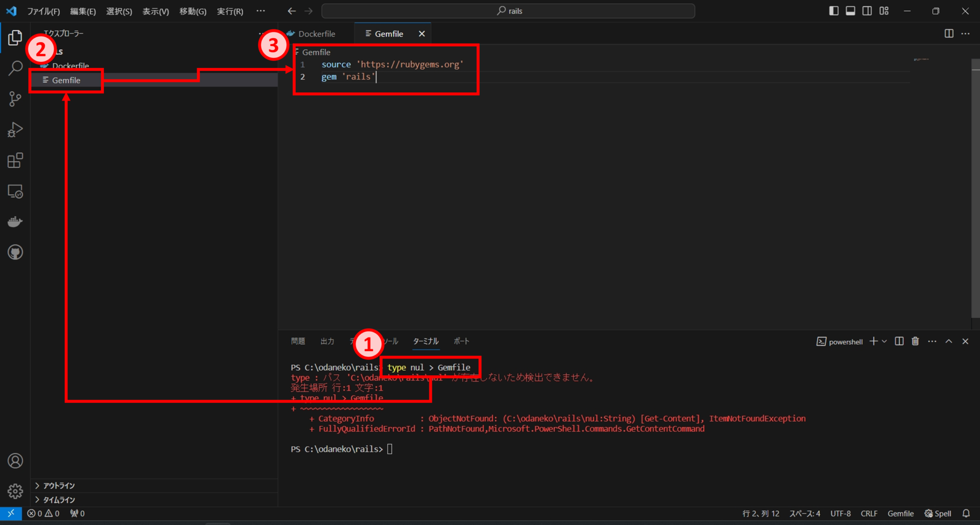The width and height of the screenshot is (980, 525).
Task: Open the 表示 menu
Action: tap(155, 11)
